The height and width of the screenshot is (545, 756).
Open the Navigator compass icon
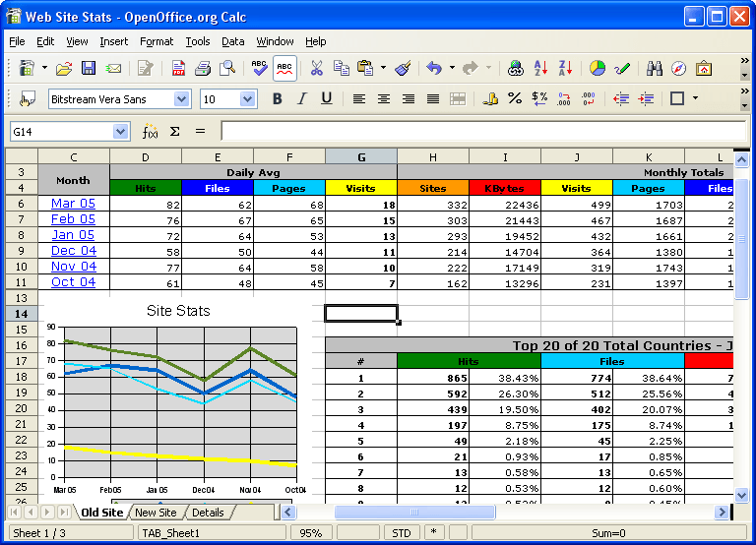click(x=678, y=68)
